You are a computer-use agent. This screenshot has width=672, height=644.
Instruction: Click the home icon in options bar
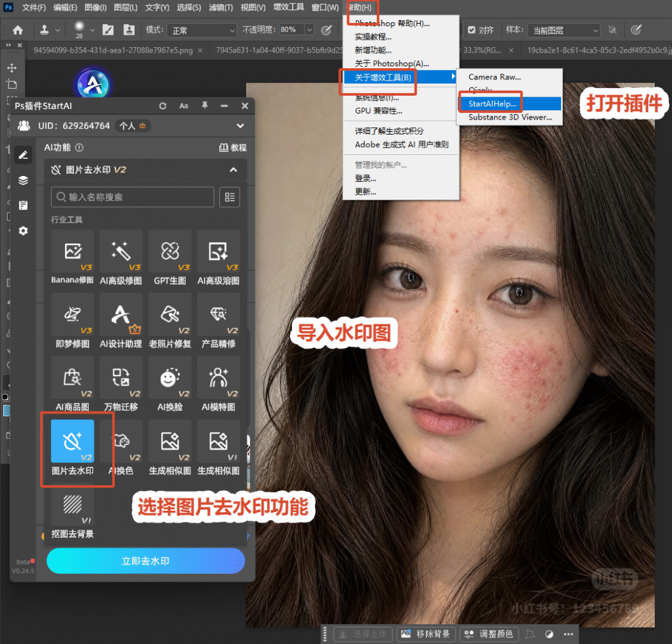pos(18,30)
